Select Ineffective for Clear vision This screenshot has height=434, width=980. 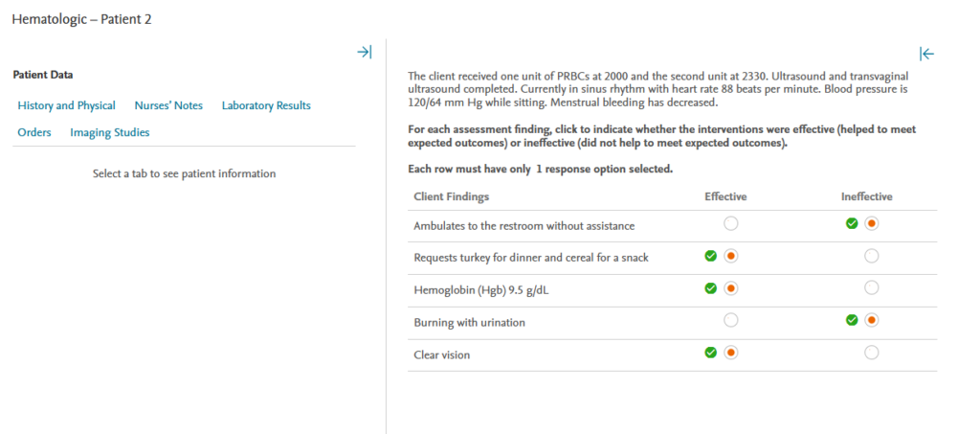click(x=871, y=353)
